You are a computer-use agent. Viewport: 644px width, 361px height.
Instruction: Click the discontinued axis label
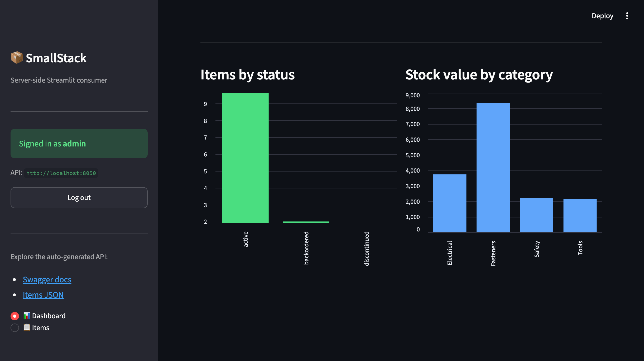tap(367, 249)
